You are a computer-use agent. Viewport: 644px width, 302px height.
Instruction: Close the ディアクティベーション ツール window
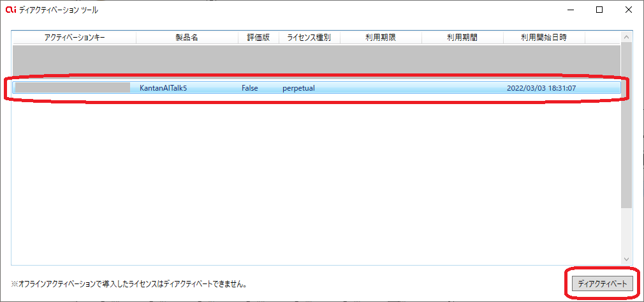click(x=629, y=10)
